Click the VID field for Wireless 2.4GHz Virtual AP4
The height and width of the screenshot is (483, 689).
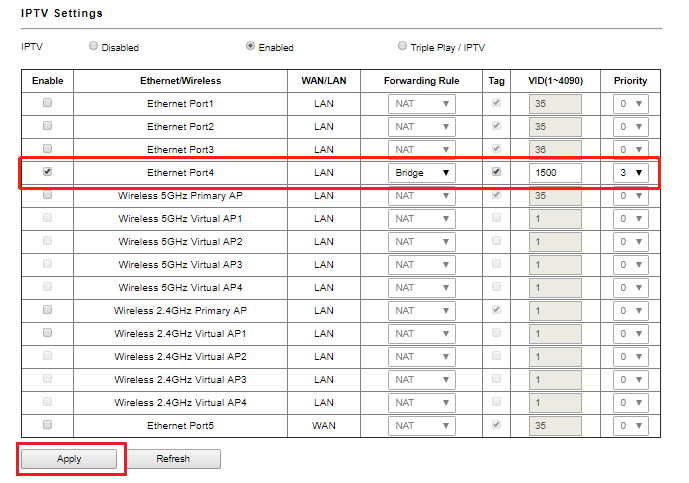pos(555,403)
